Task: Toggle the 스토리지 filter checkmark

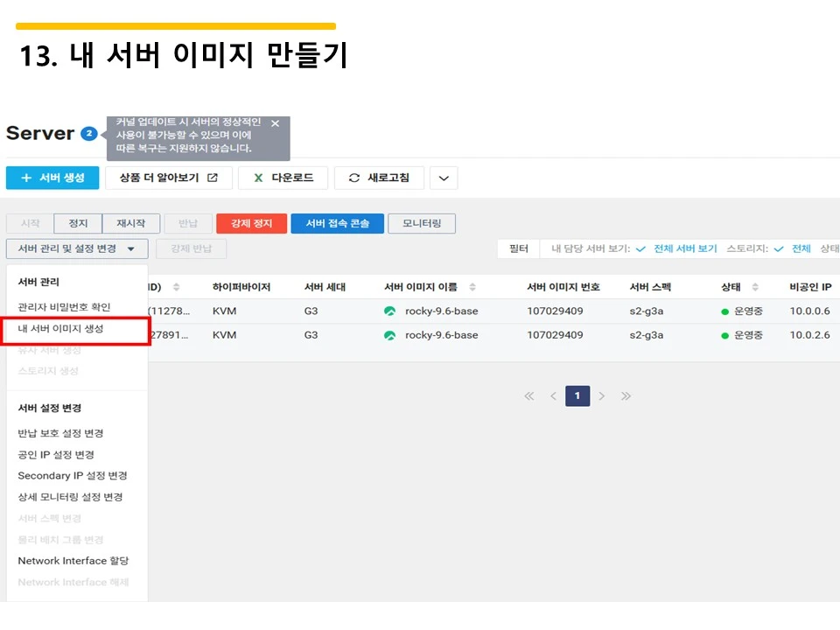Action: click(779, 248)
